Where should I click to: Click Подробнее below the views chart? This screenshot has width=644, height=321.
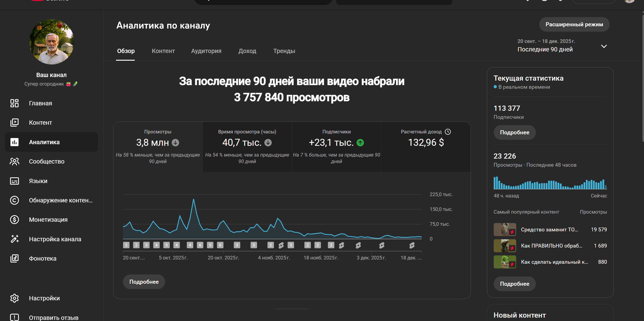pos(144,282)
